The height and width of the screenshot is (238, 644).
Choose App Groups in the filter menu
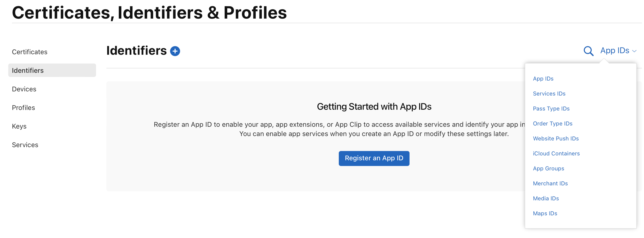tap(549, 169)
